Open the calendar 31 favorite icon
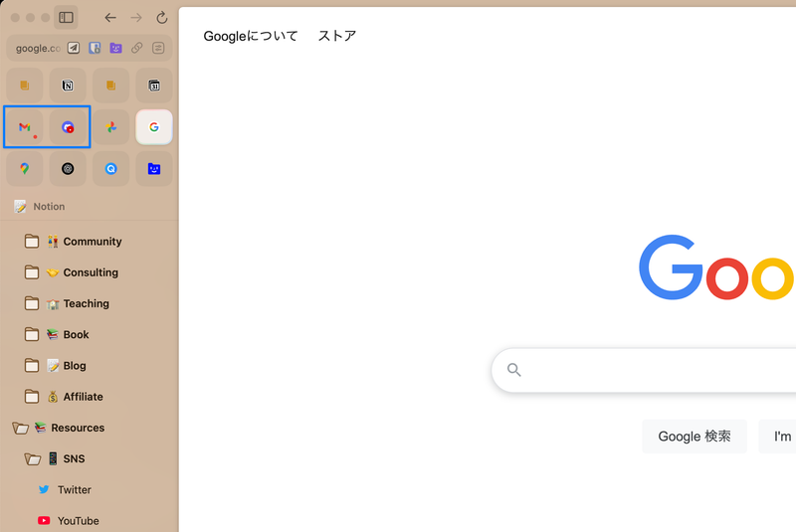The height and width of the screenshot is (532, 796). (x=154, y=86)
